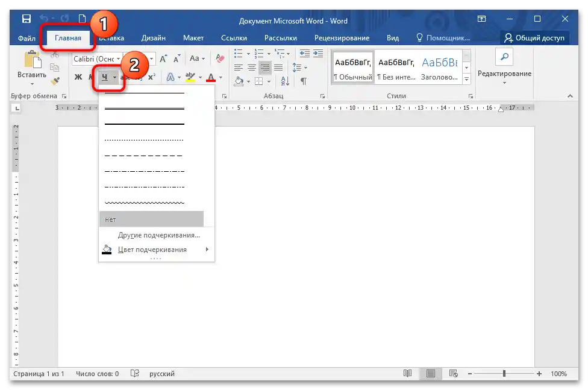
Task: Open the underline style dropdown arrow
Action: (x=114, y=78)
